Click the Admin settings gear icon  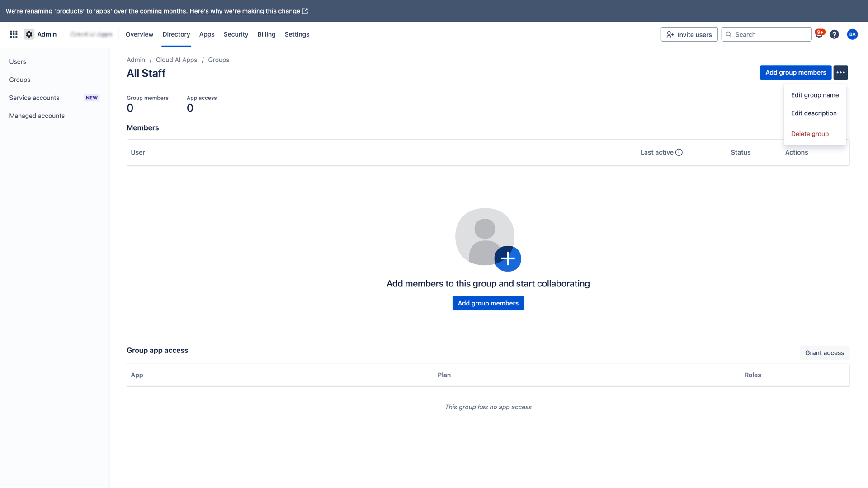point(29,34)
